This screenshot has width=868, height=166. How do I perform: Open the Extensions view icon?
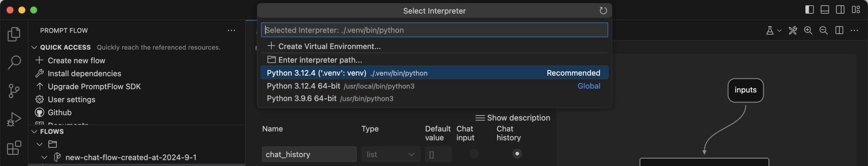[x=14, y=148]
